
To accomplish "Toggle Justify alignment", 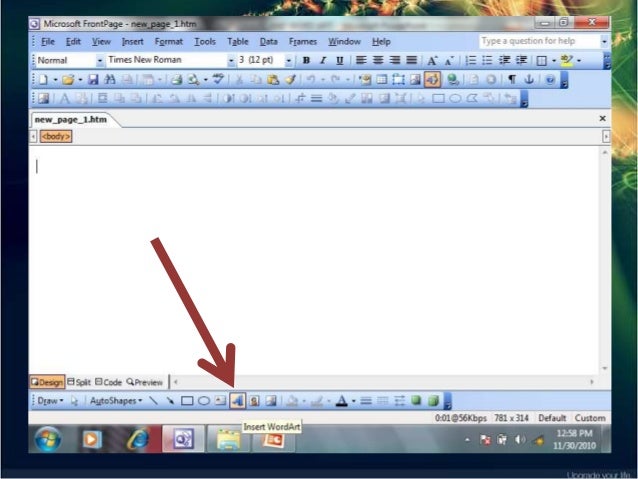I will point(411,61).
